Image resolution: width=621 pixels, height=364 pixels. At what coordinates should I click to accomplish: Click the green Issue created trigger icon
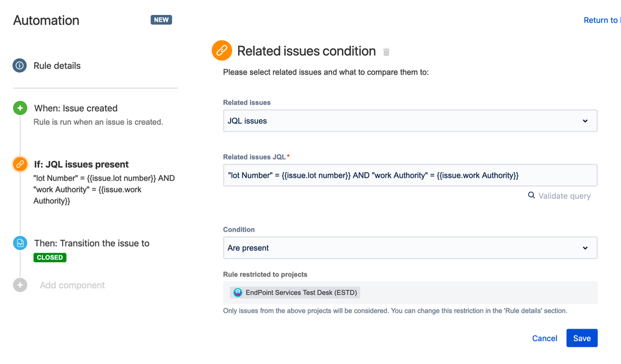pos(20,108)
